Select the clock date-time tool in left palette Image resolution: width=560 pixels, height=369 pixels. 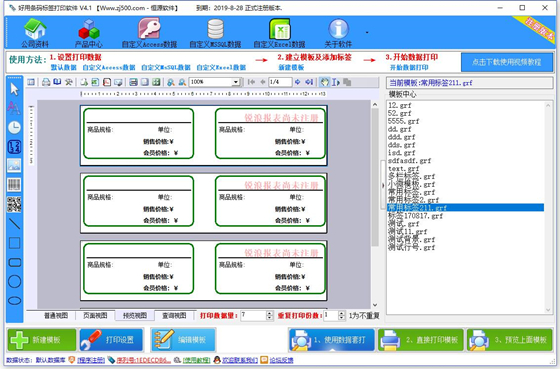click(14, 128)
